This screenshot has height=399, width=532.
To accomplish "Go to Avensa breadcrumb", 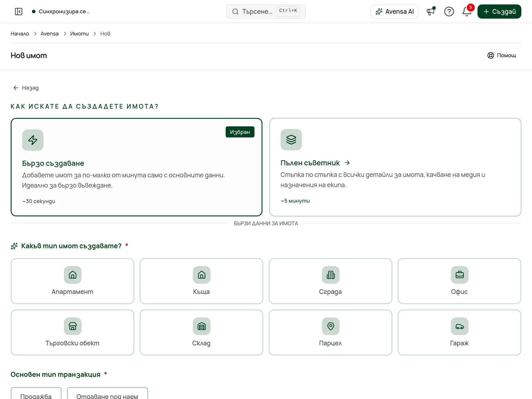I will [x=50, y=34].
